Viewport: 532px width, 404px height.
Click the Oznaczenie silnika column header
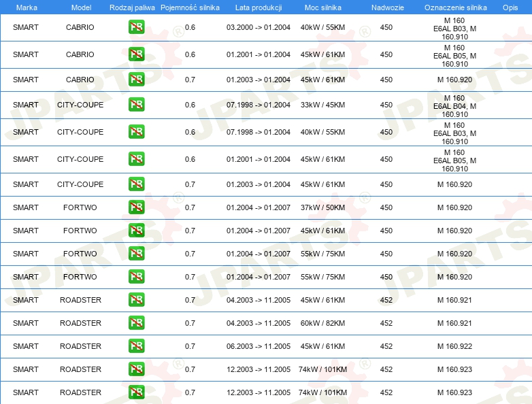[454, 7]
